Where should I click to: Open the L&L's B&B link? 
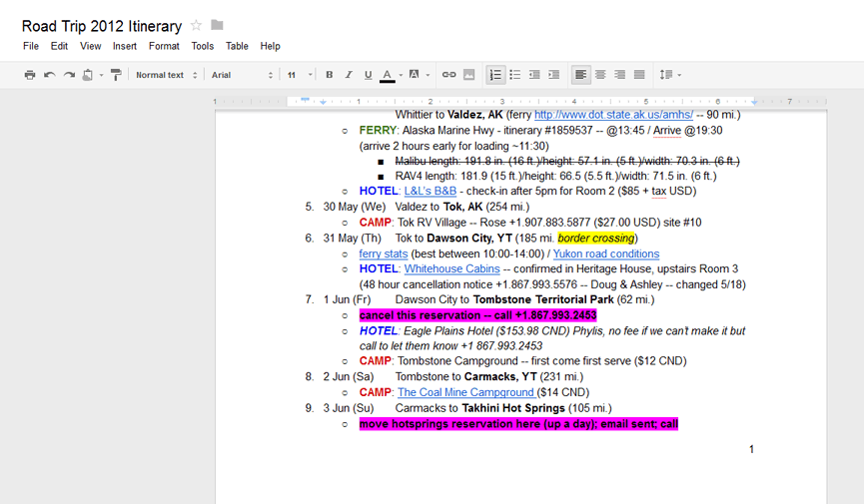tap(431, 192)
